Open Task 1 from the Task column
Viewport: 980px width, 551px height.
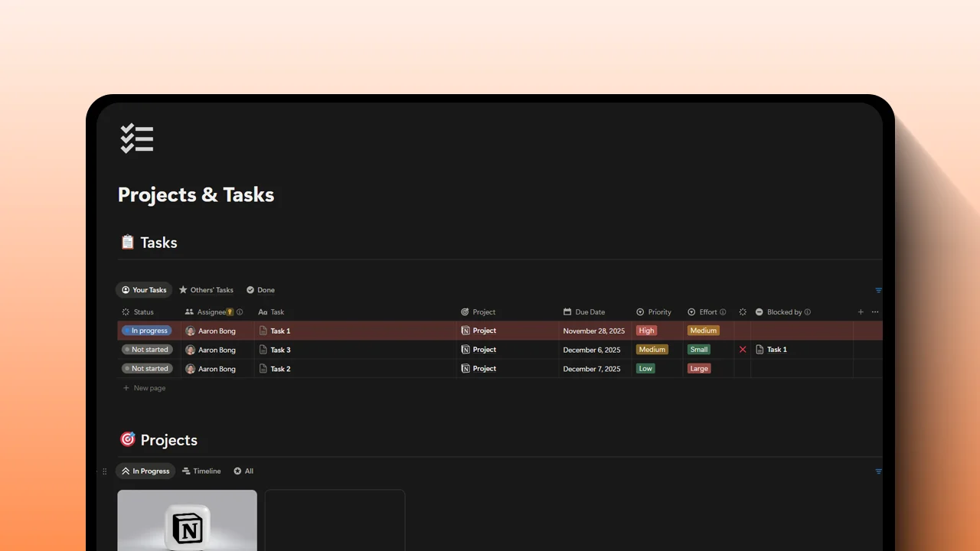[x=280, y=331]
